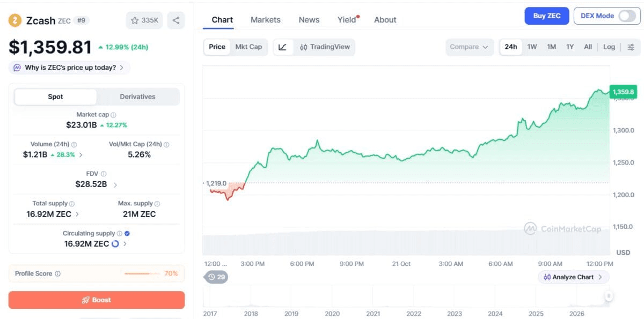Select the Mkt Cap chart toggle
This screenshot has height=319, width=644.
point(248,47)
